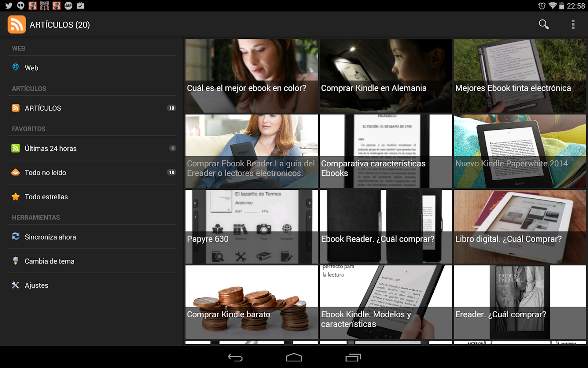Click the blue globe Web icon
588x368 pixels.
pos(16,67)
